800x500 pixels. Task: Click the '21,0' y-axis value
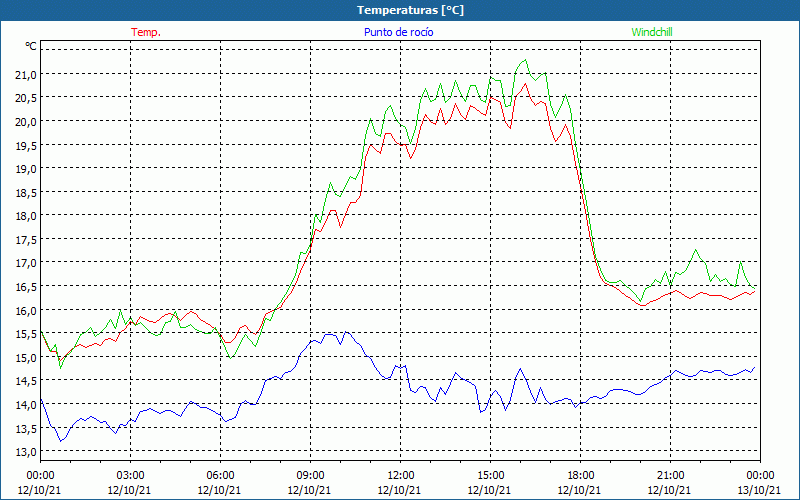pyautogui.click(x=26, y=75)
